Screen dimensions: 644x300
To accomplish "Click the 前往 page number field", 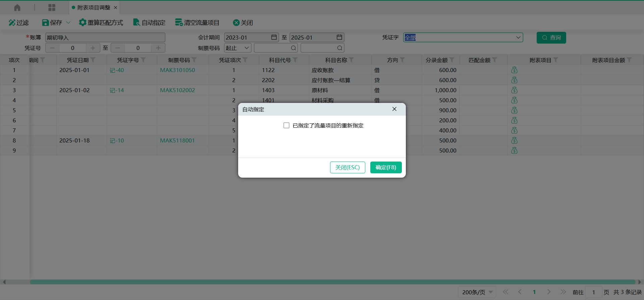I will 593,292.
